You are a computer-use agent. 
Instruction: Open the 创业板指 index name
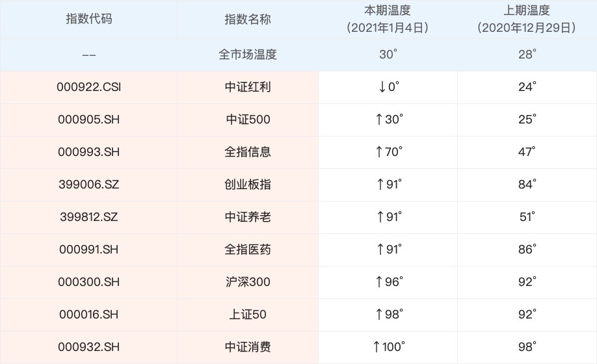pos(247,185)
